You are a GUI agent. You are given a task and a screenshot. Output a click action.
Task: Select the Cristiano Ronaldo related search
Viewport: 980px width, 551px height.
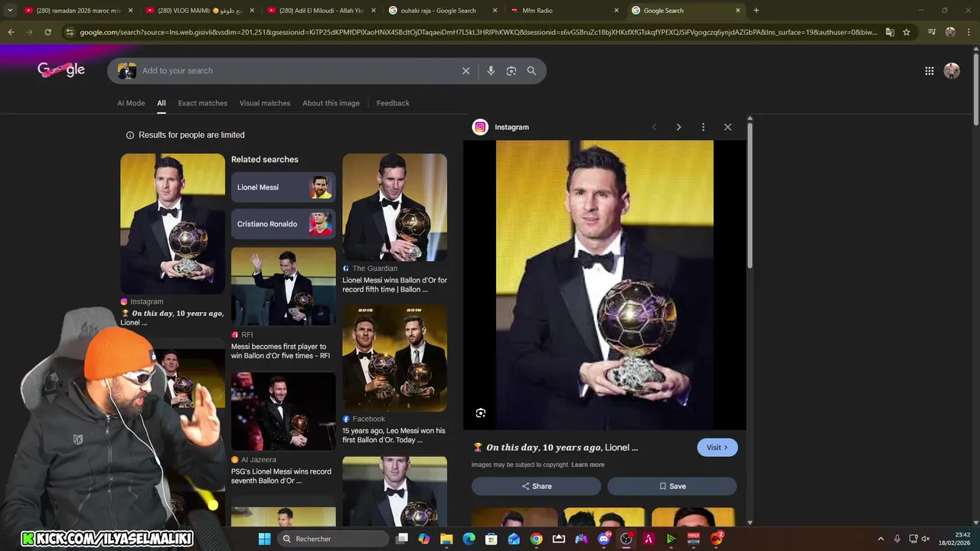point(283,224)
